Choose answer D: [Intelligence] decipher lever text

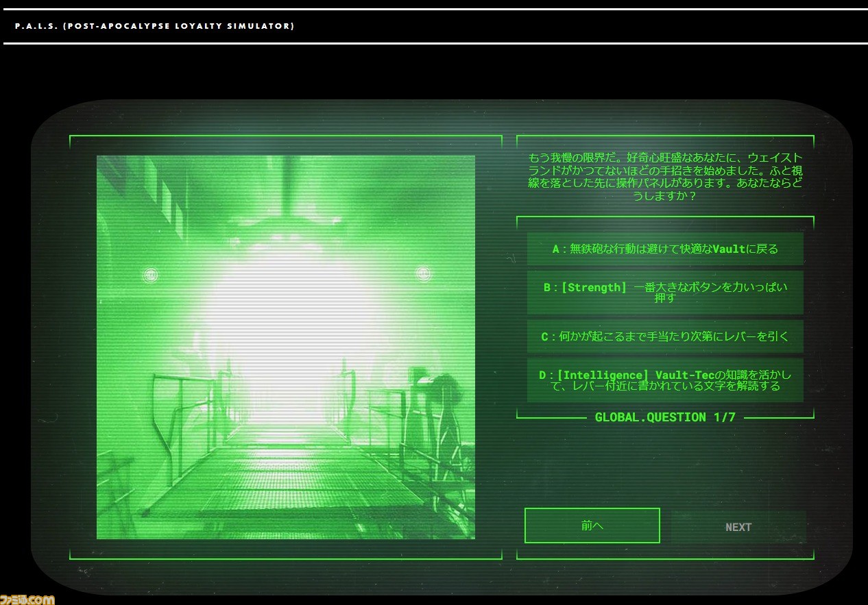665,380
